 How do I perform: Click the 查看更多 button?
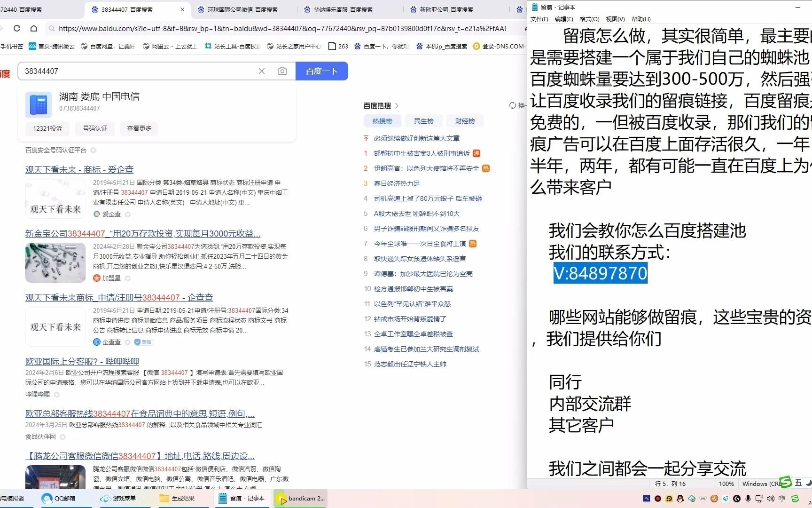click(139, 128)
